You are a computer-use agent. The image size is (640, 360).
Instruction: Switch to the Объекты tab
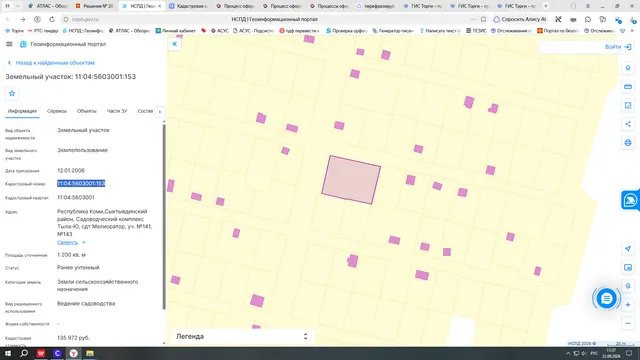click(x=87, y=111)
